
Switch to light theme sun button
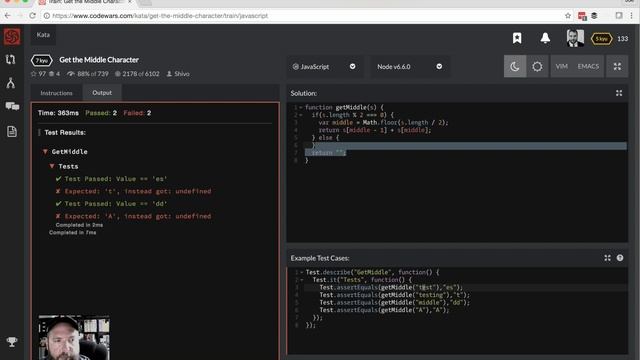537,67
